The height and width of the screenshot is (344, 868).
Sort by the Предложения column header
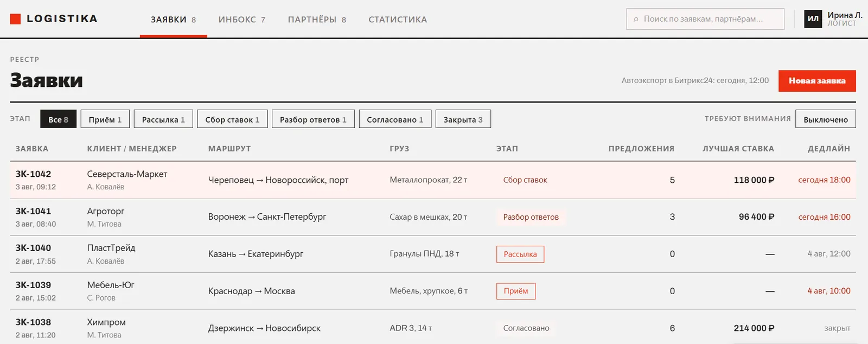click(x=641, y=149)
